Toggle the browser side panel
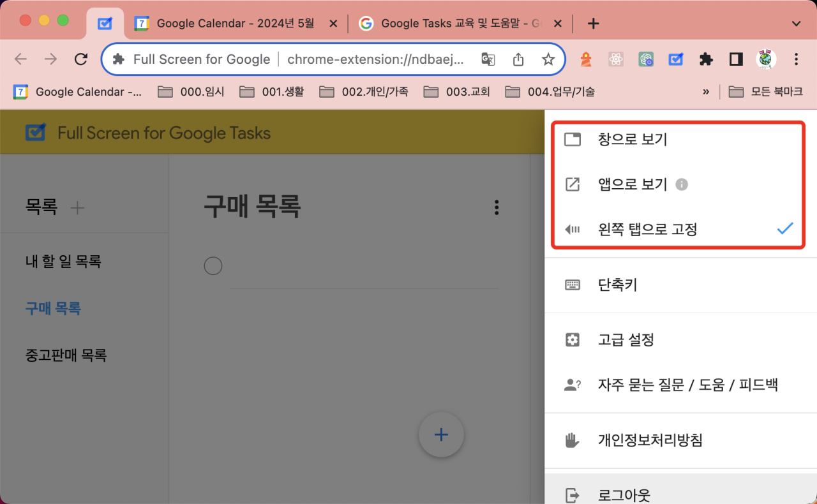This screenshot has width=817, height=504. (736, 59)
